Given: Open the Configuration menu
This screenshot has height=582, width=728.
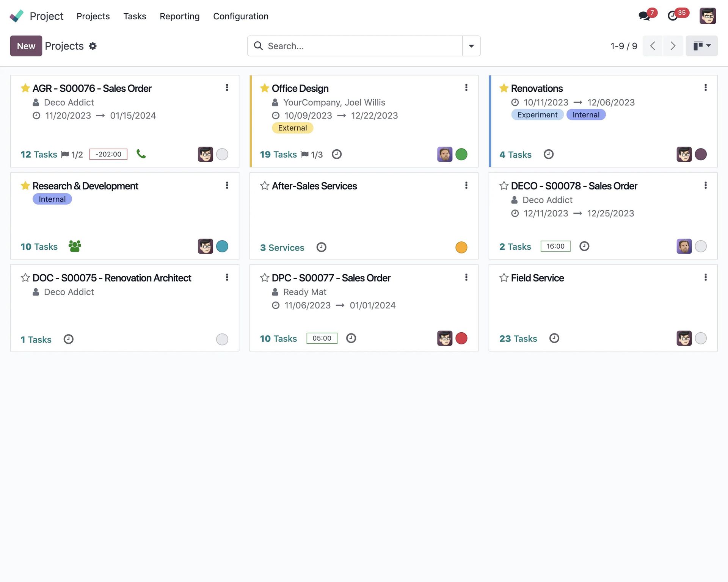Looking at the screenshot, I should coord(241,16).
